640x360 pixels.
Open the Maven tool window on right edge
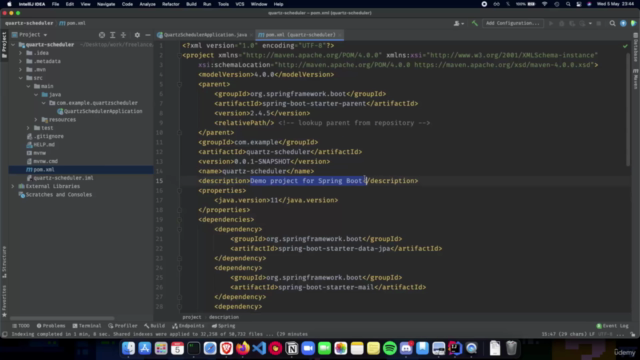pyautogui.click(x=636, y=79)
